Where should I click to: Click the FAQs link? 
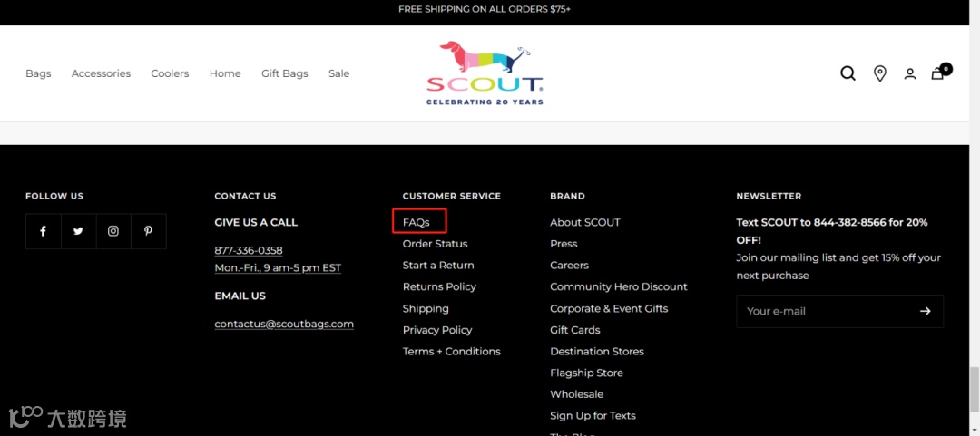(x=416, y=222)
